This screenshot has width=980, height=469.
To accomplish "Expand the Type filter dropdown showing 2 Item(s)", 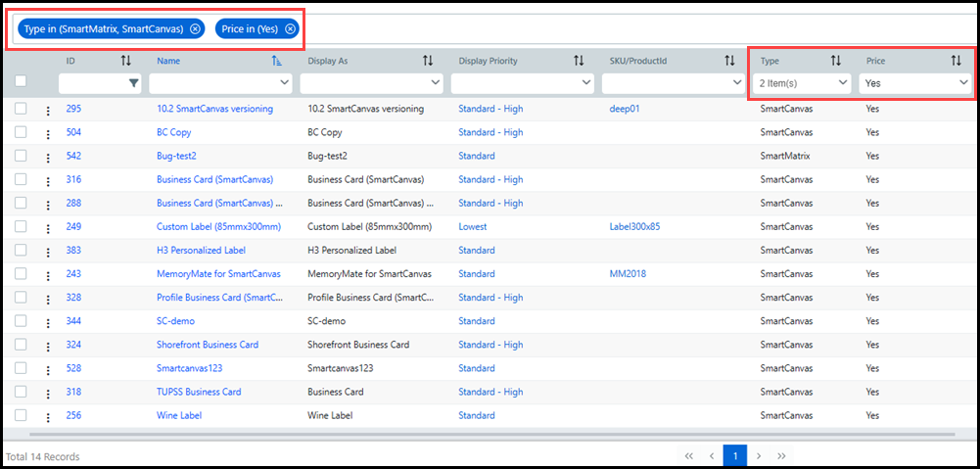I will (x=803, y=84).
